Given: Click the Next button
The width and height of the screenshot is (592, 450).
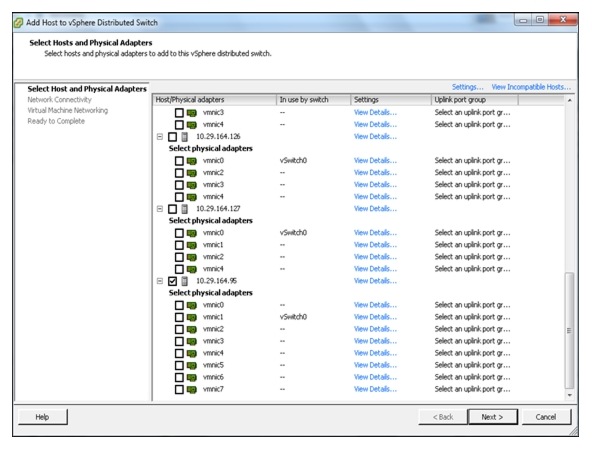Looking at the screenshot, I should point(492,417).
